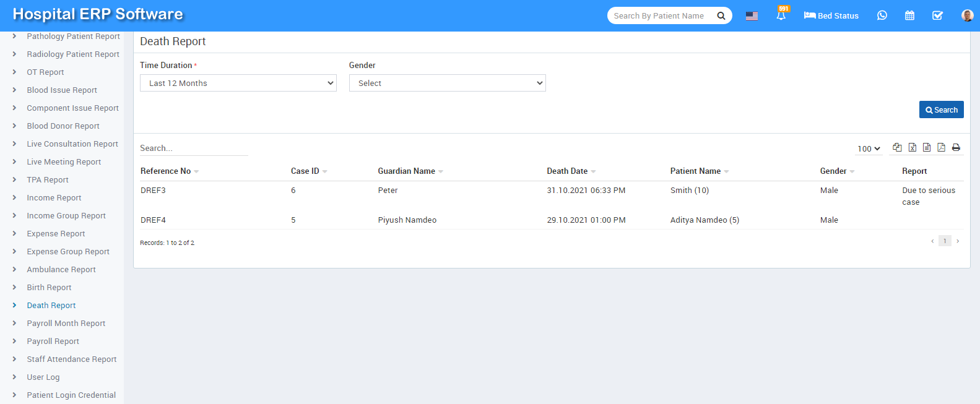This screenshot has width=980, height=404.
Task: Open the Time Duration dropdown
Action: click(x=238, y=83)
